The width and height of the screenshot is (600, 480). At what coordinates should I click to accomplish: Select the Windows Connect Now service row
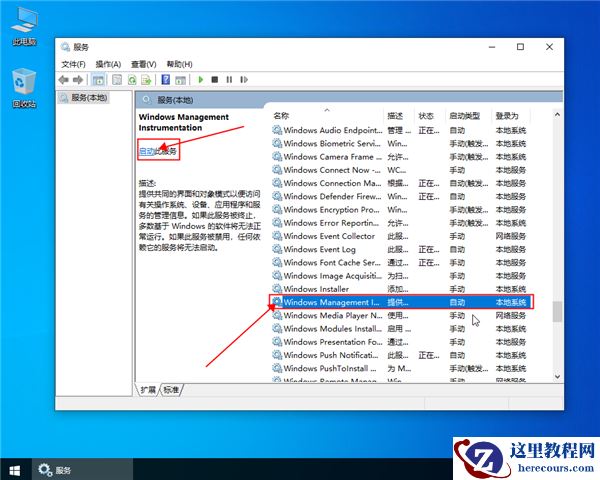click(401, 170)
